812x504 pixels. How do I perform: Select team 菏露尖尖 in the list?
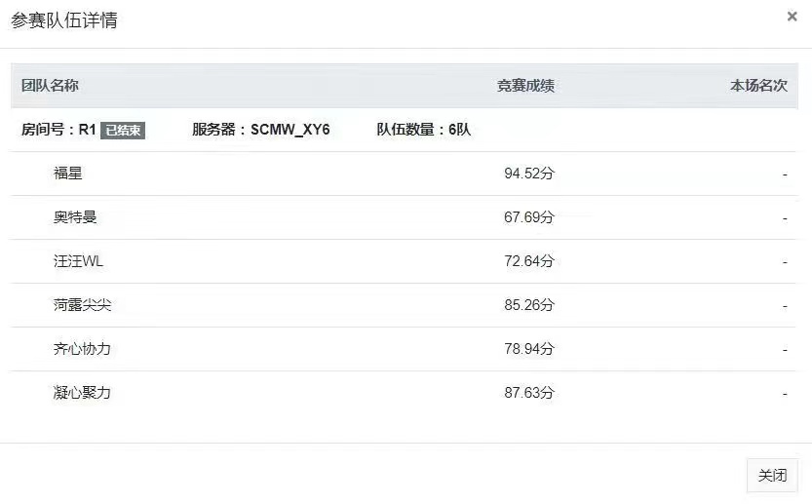82,305
